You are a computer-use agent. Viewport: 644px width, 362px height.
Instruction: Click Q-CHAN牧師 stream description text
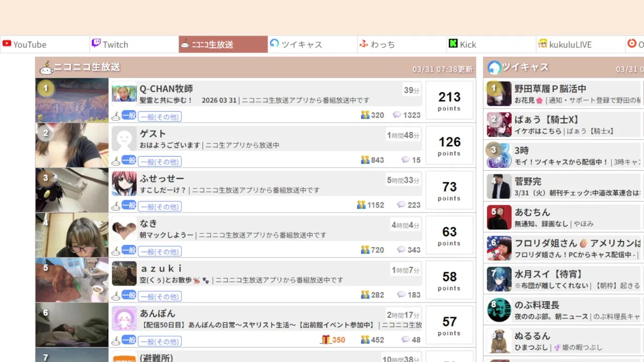(255, 101)
